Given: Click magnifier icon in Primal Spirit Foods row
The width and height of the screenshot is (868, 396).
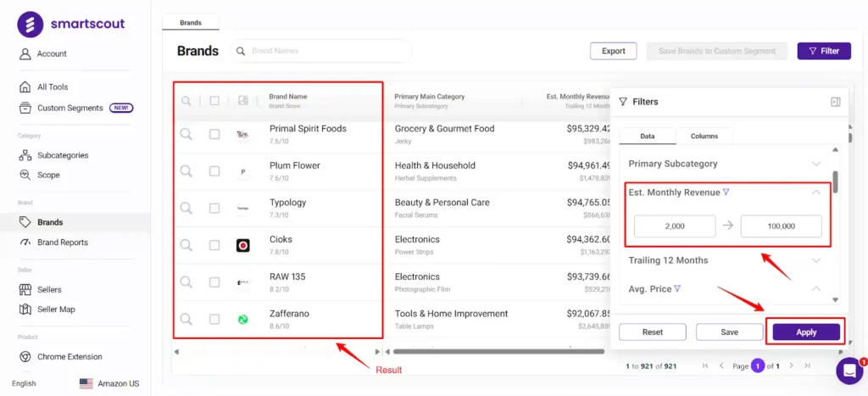Looking at the screenshot, I should click(186, 134).
